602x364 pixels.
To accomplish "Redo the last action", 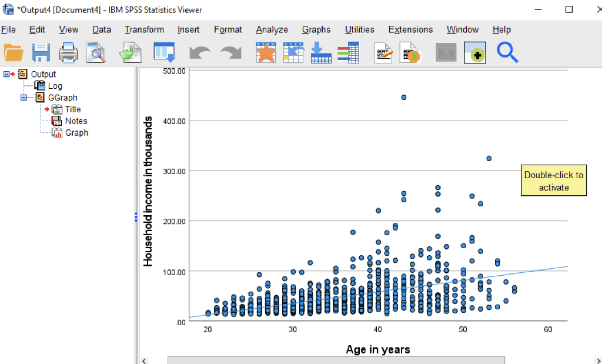I will coord(230,52).
